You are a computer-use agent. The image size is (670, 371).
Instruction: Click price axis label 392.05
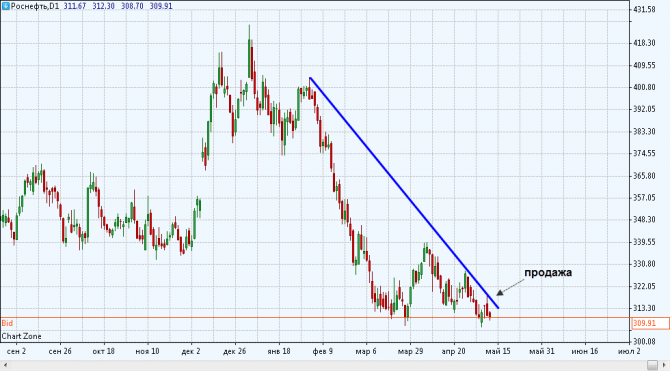(x=644, y=109)
